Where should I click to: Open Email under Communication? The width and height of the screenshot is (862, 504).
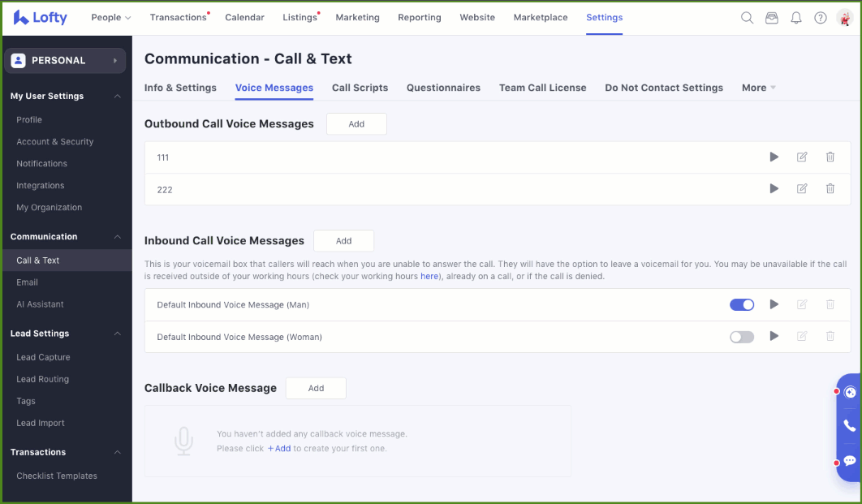pos(27,282)
